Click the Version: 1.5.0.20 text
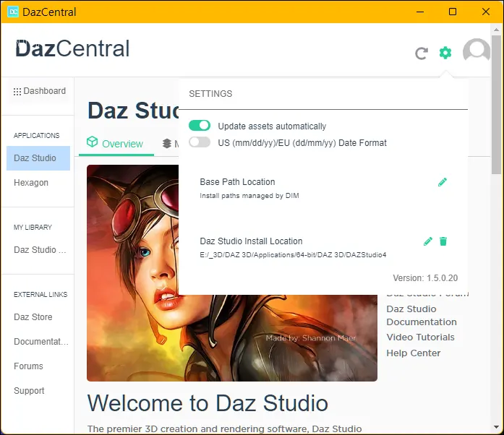This screenshot has height=435, width=504. click(425, 278)
